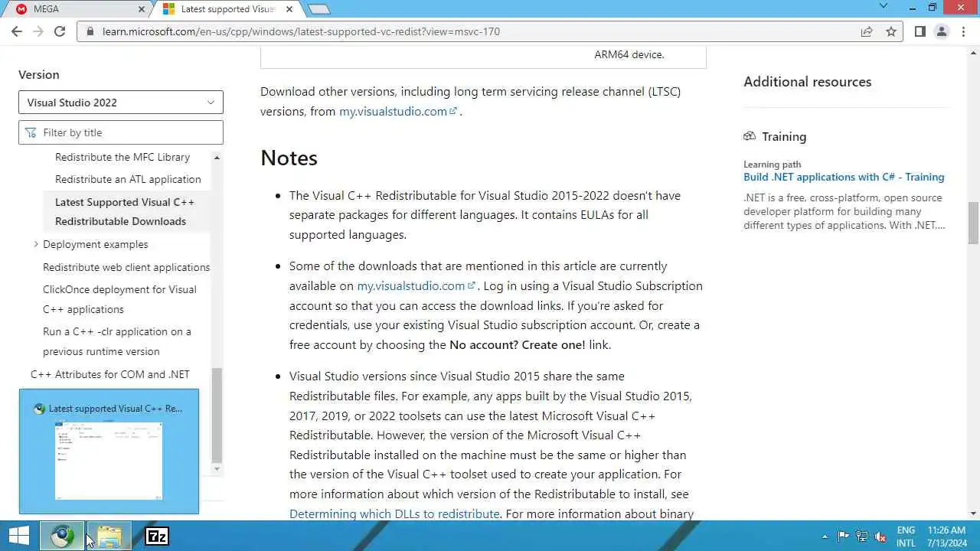
Task: Open 7-Zip from the taskbar
Action: [x=157, y=536]
